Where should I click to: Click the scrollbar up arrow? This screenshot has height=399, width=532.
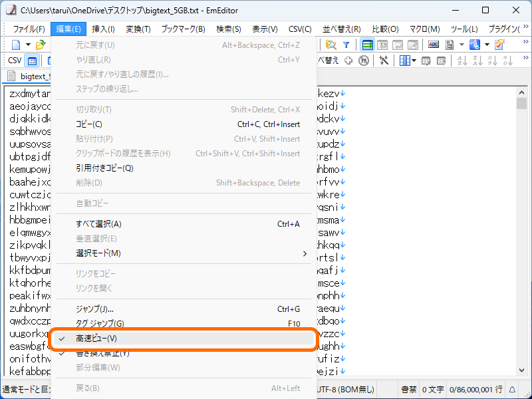521,92
